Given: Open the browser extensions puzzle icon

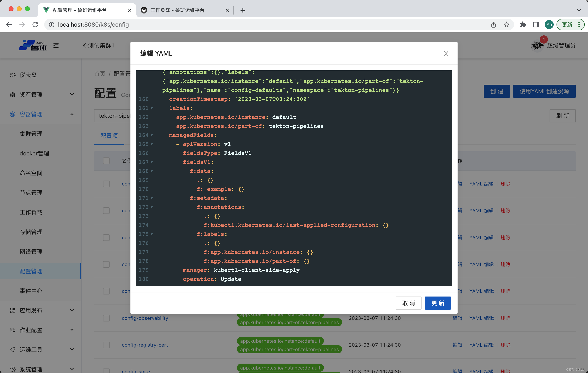Looking at the screenshot, I should [523, 24].
